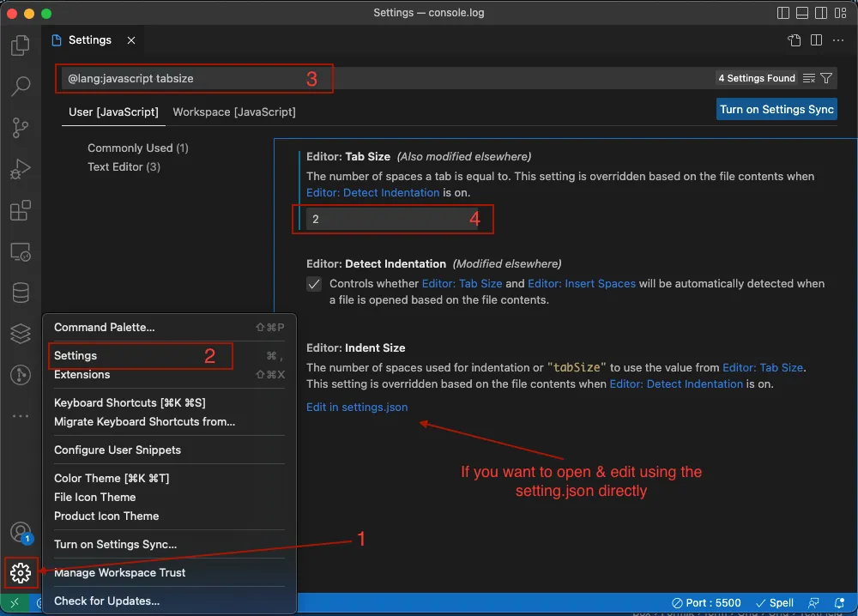The width and height of the screenshot is (858, 616).
Task: Select Configure User Snippets
Action: coord(169,450)
